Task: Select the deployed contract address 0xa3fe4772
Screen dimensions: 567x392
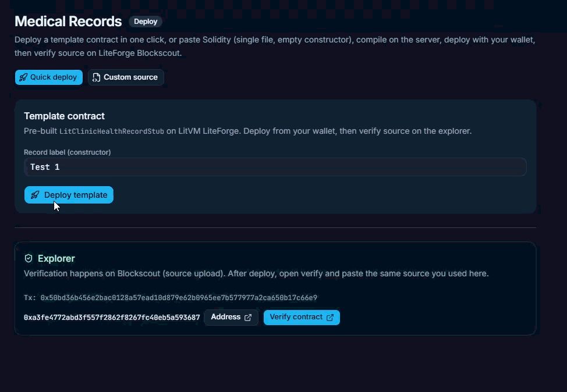Action: 111,318
